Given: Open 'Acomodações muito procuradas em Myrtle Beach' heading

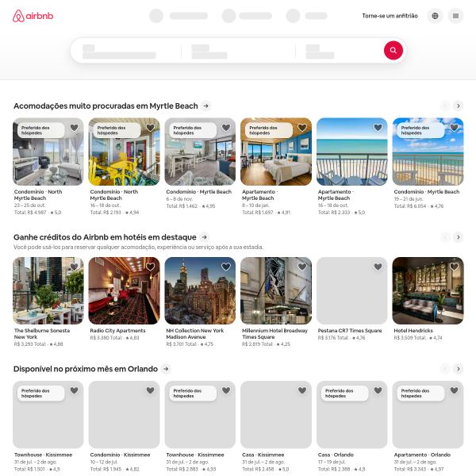Looking at the screenshot, I should [106, 106].
